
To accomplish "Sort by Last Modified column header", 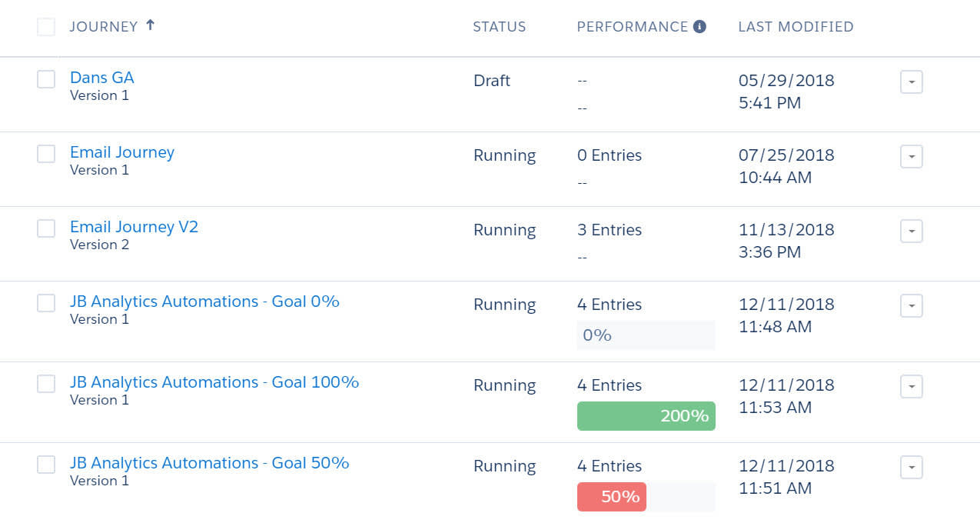I will click(796, 27).
